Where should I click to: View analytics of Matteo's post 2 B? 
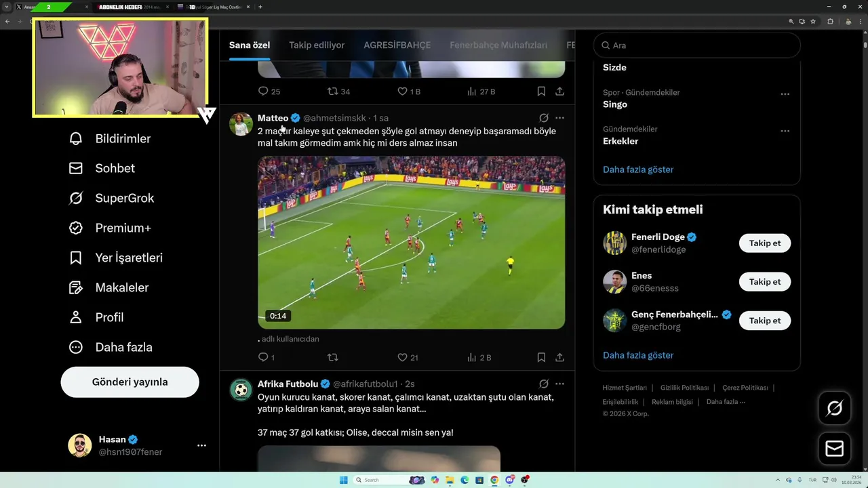coord(479,357)
